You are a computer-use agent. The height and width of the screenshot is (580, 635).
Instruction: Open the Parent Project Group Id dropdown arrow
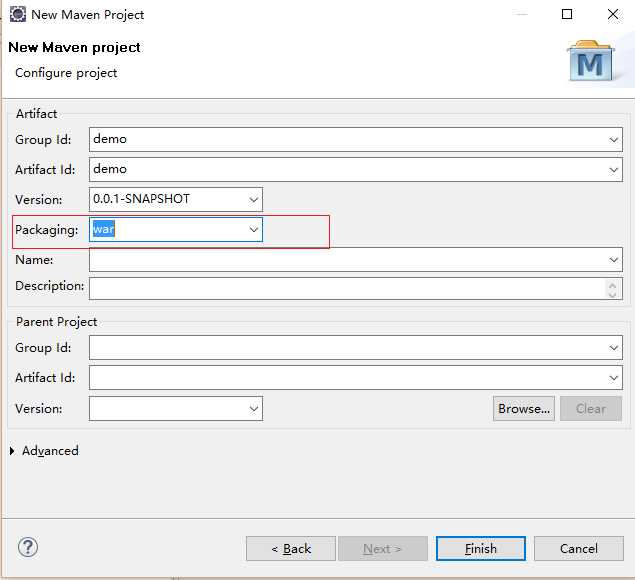click(x=613, y=348)
